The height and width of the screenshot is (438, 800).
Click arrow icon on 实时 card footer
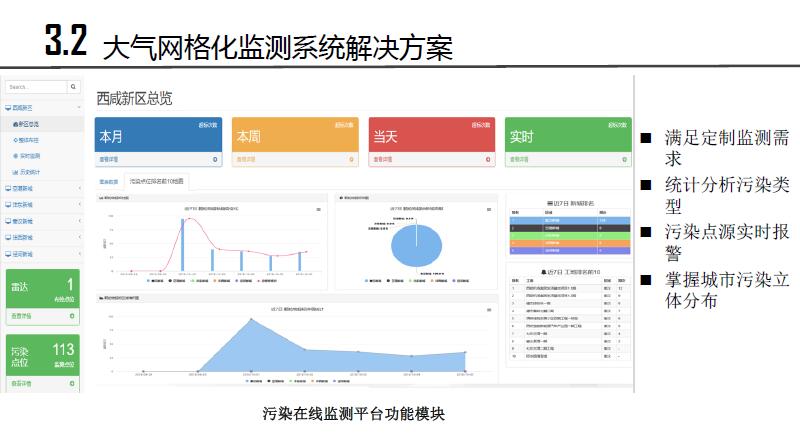625,159
